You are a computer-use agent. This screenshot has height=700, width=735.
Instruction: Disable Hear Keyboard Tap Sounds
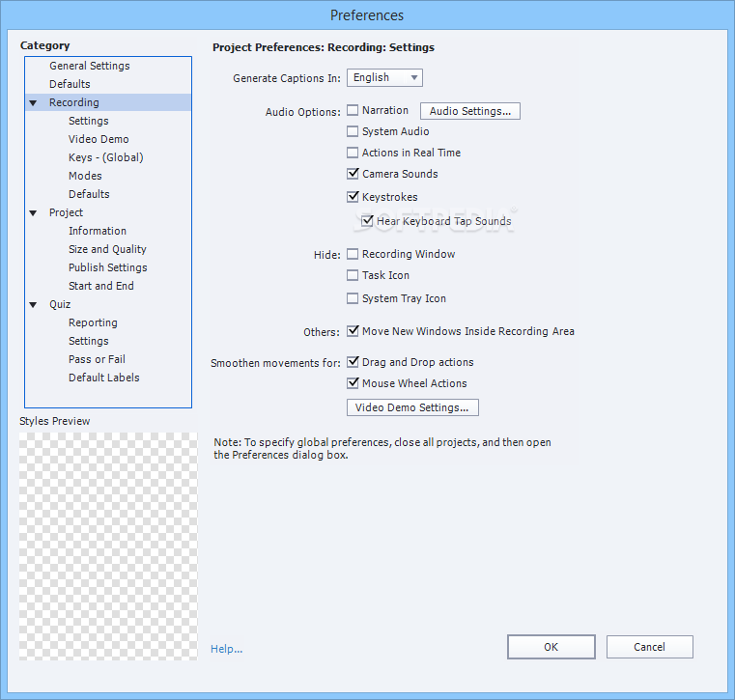[367, 221]
